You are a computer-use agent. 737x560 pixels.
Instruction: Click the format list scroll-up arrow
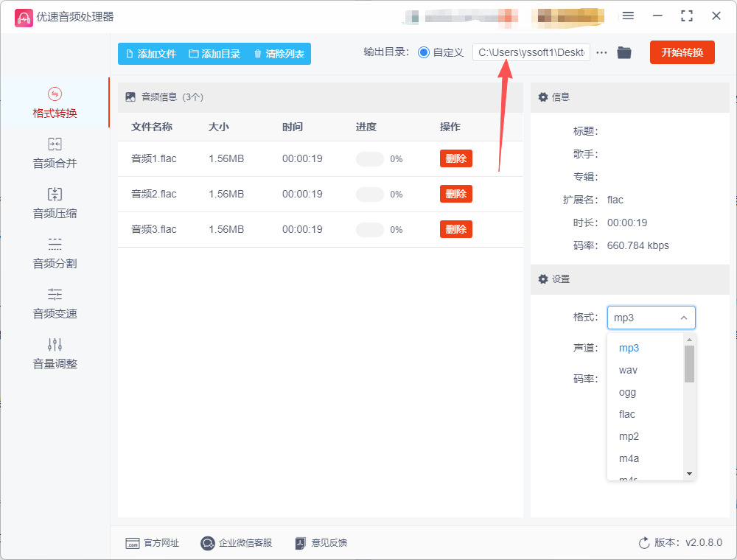tap(689, 340)
